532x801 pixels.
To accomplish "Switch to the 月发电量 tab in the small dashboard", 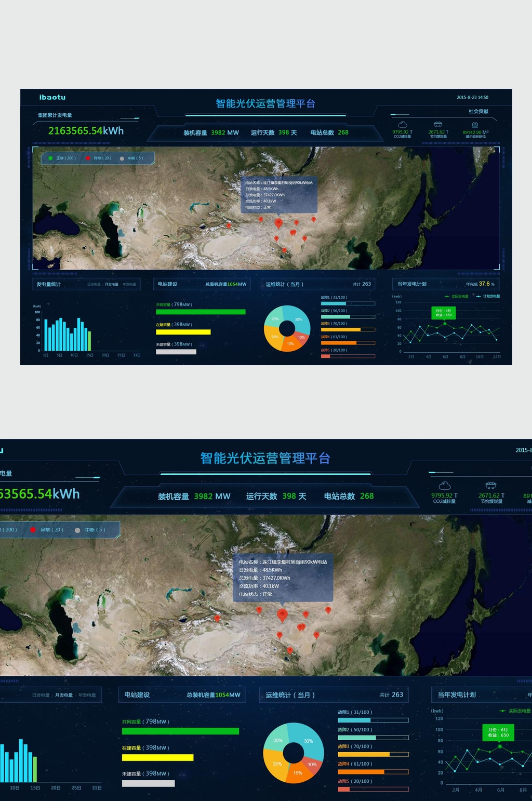I will point(112,285).
